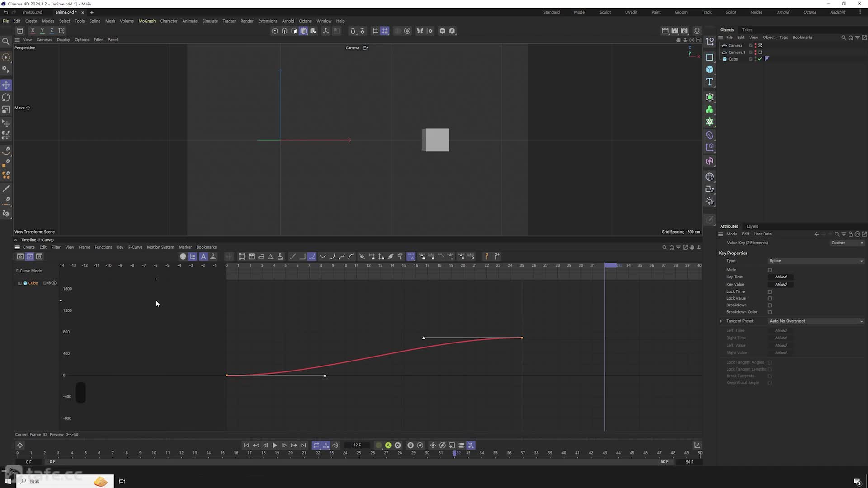
Task: Click the Key Value Mixed field
Action: (781, 285)
